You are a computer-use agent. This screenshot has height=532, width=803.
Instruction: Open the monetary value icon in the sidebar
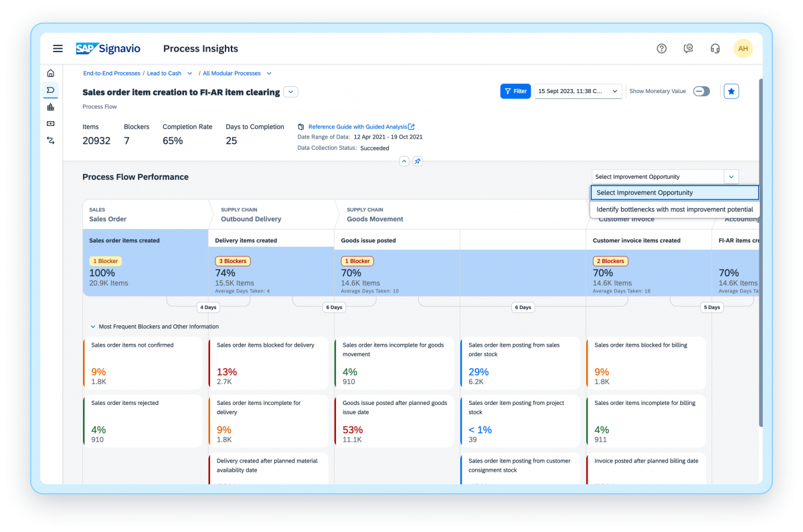point(50,124)
